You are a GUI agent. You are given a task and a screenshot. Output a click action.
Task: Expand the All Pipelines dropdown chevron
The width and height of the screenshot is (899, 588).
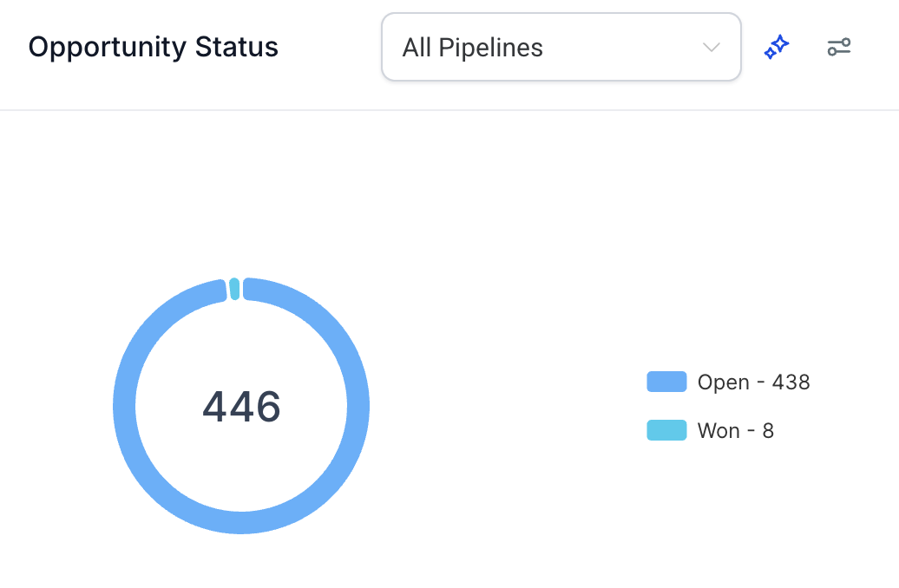pos(711,48)
